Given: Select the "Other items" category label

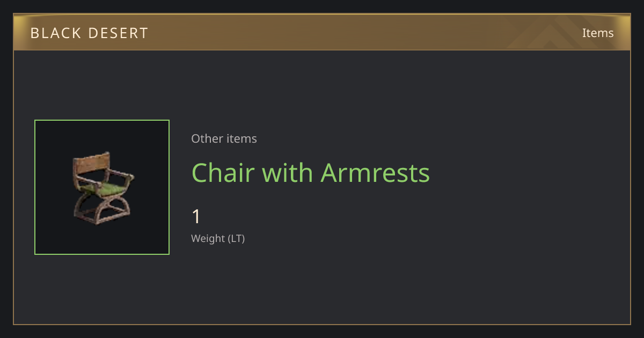Looking at the screenshot, I should tap(224, 138).
